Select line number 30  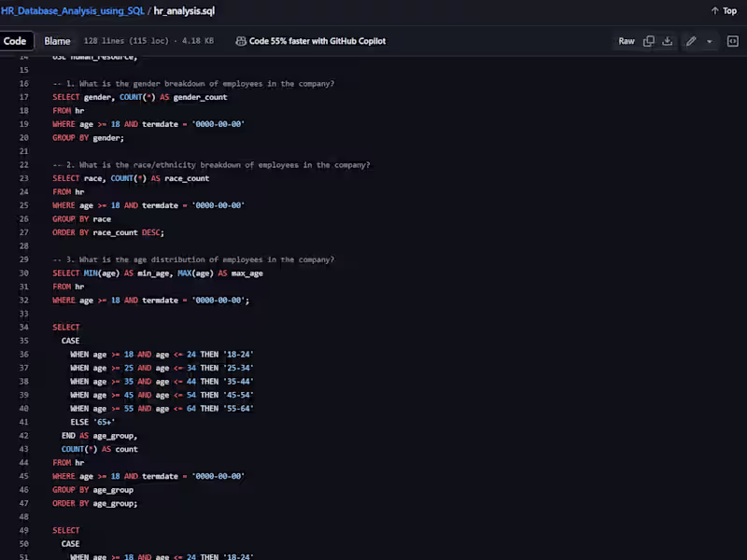tap(24, 273)
